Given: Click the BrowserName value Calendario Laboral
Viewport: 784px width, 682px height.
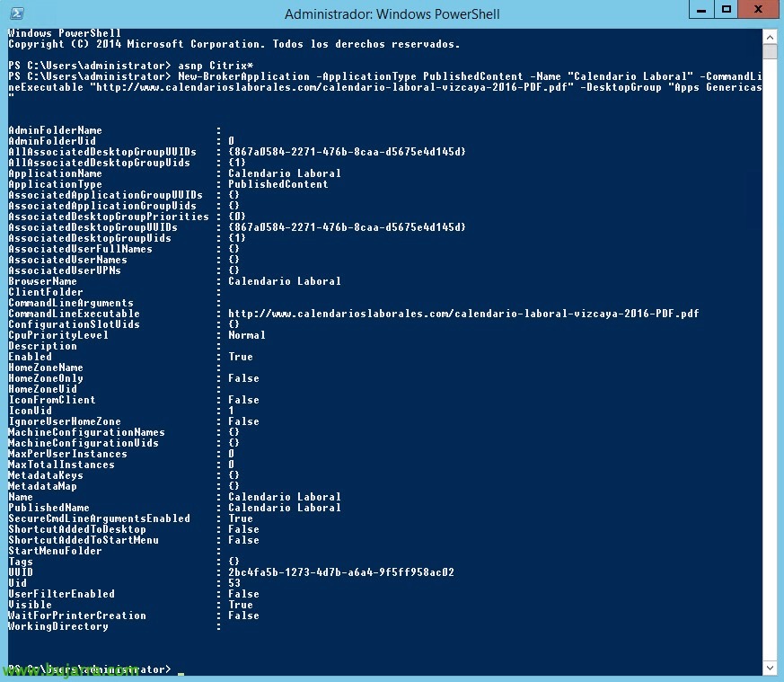Looking at the screenshot, I should coord(284,281).
